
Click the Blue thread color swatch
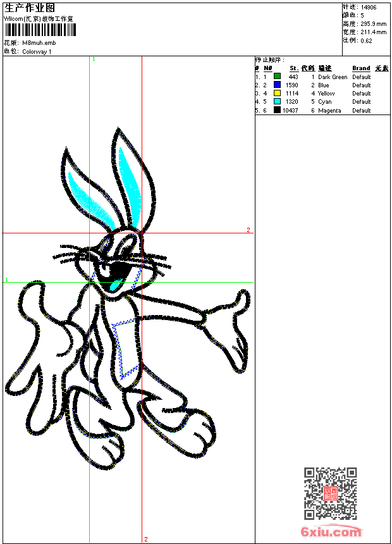point(277,85)
